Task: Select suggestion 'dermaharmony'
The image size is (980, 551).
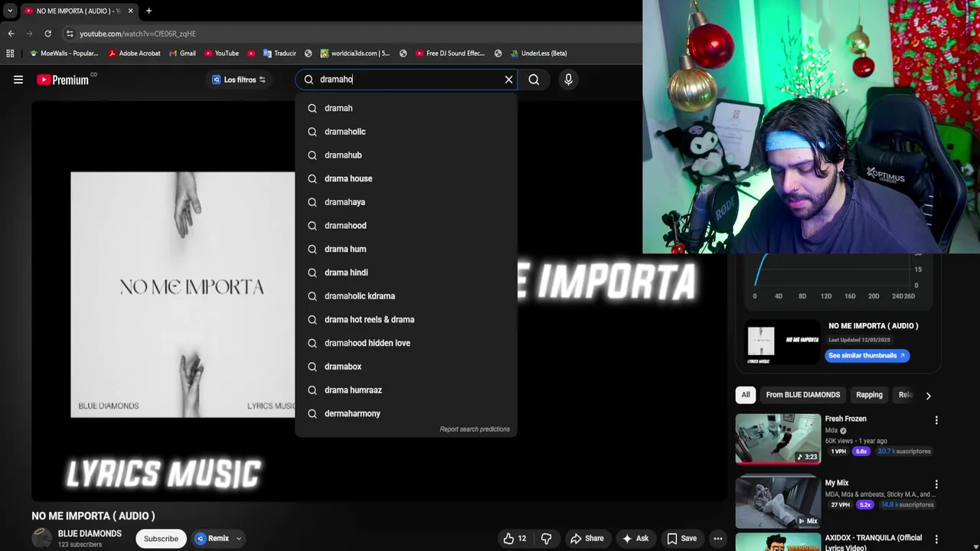Action: click(x=406, y=413)
